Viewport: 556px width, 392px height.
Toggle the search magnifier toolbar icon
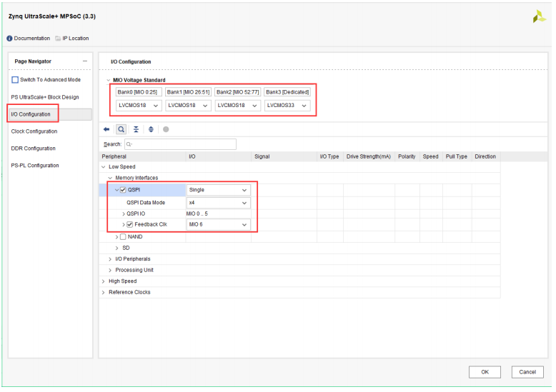pos(121,130)
